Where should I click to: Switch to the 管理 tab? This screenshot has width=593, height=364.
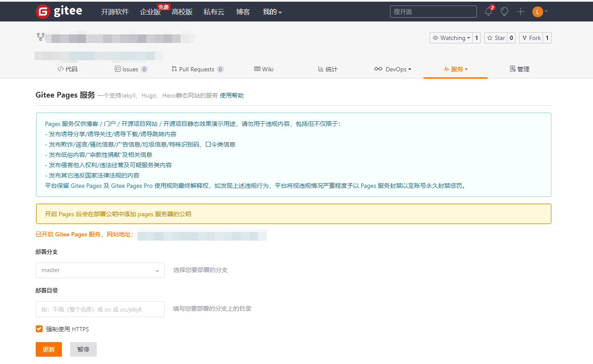(x=519, y=69)
